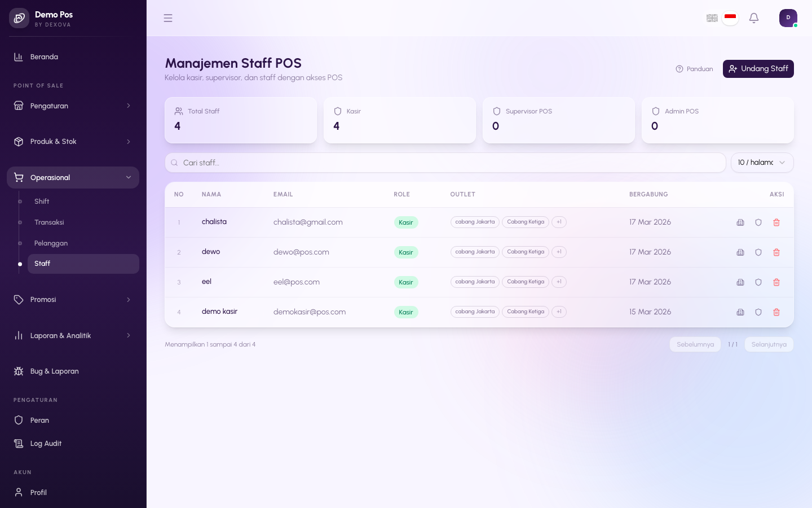The image size is (812, 508).
Task: Open the Transaksi submenu item
Action: click(x=83, y=222)
